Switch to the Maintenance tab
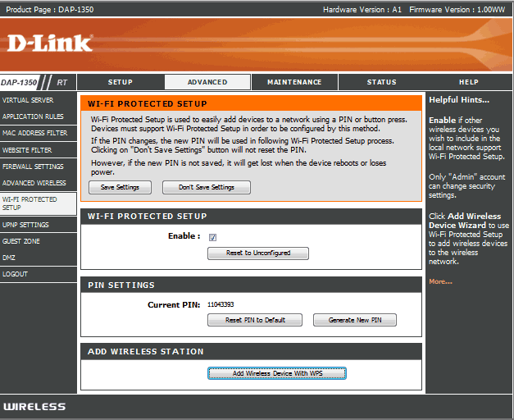 click(294, 82)
